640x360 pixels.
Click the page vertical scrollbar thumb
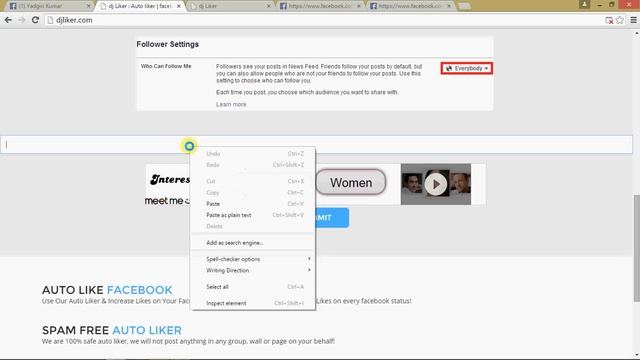(x=636, y=249)
